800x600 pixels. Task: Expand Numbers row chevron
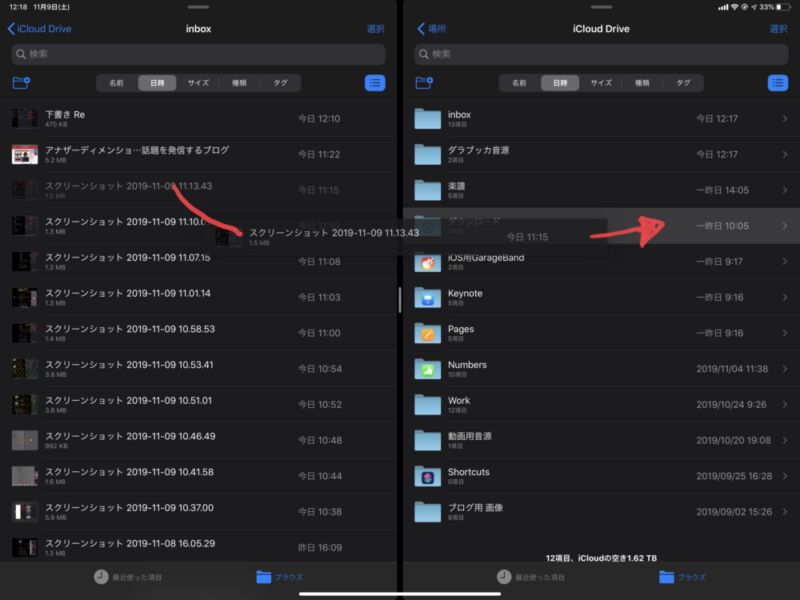[x=785, y=368]
